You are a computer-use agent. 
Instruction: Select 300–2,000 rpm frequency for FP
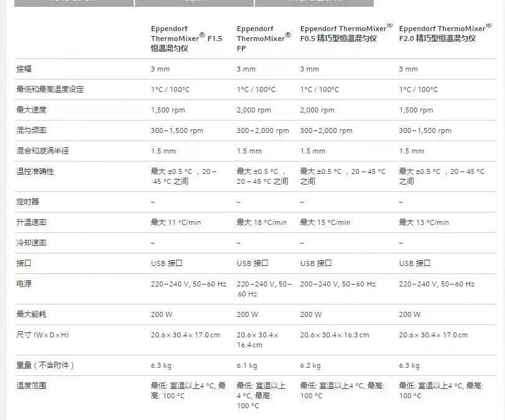(263, 130)
